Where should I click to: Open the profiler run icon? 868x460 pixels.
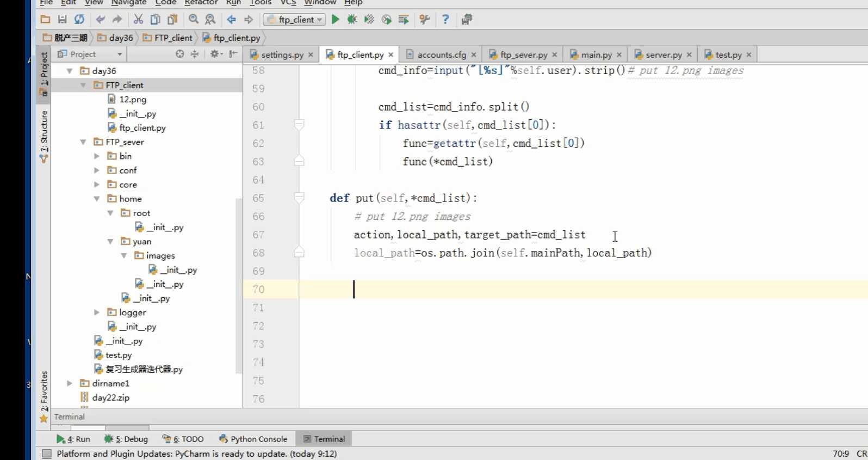[387, 20]
